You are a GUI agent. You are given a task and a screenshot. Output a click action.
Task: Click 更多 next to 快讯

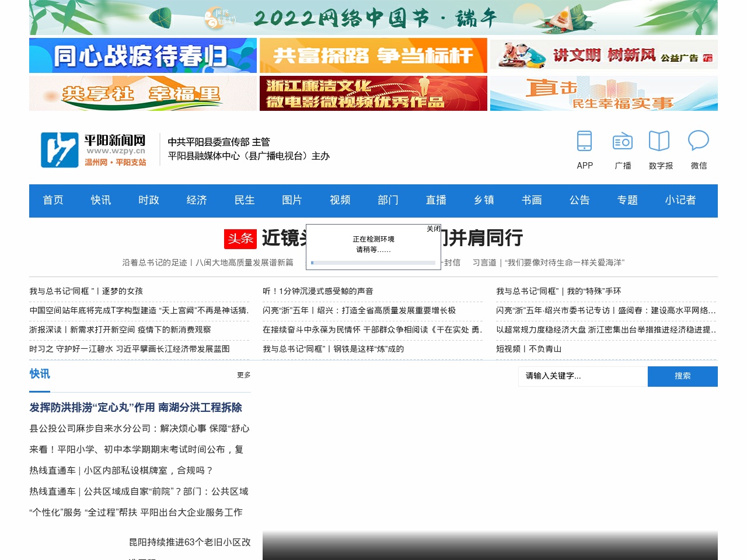(x=244, y=375)
